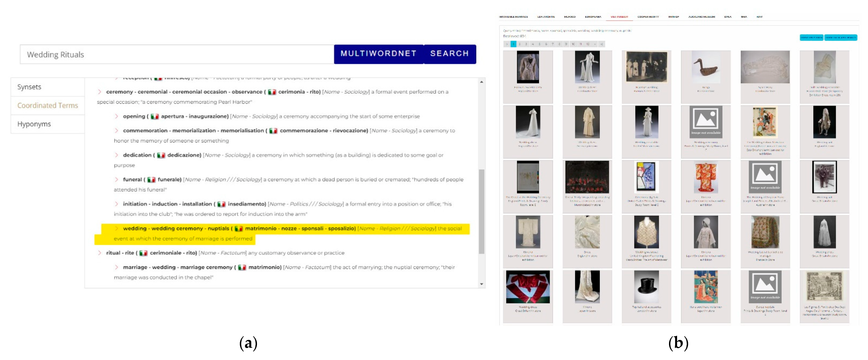Expand the highlighted wedding ceremony entry chevron
Viewport: 868px width, 360px height.
tap(116, 228)
